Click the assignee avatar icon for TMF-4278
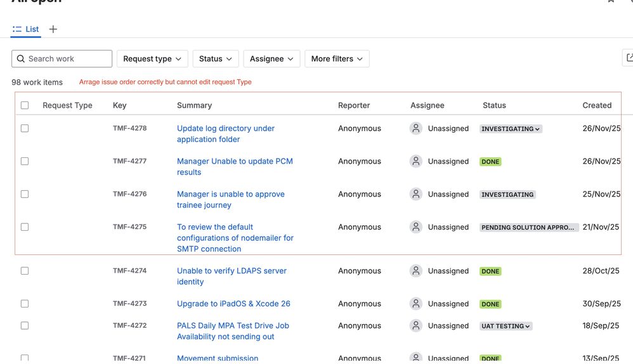The width and height of the screenshot is (633, 364). pyautogui.click(x=416, y=128)
